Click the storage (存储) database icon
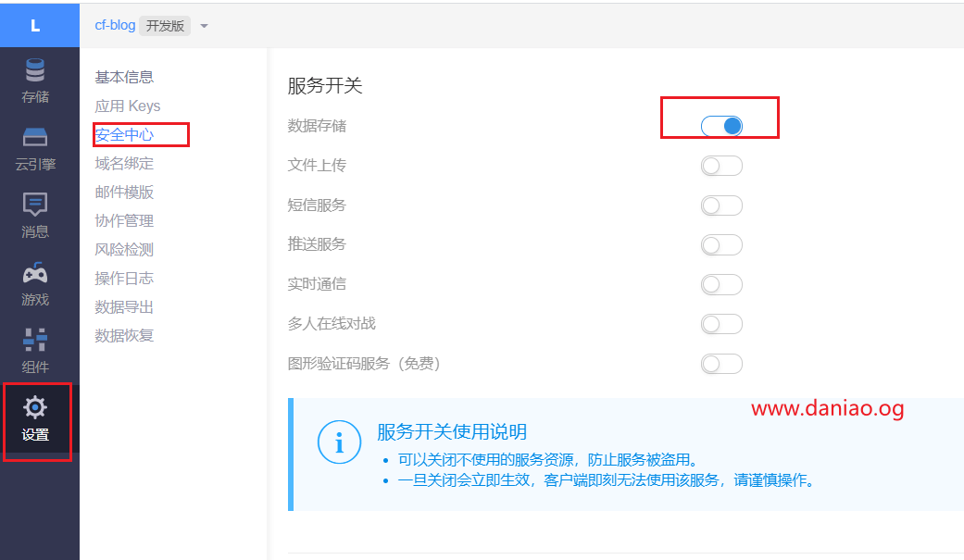The image size is (964, 560). click(x=35, y=70)
